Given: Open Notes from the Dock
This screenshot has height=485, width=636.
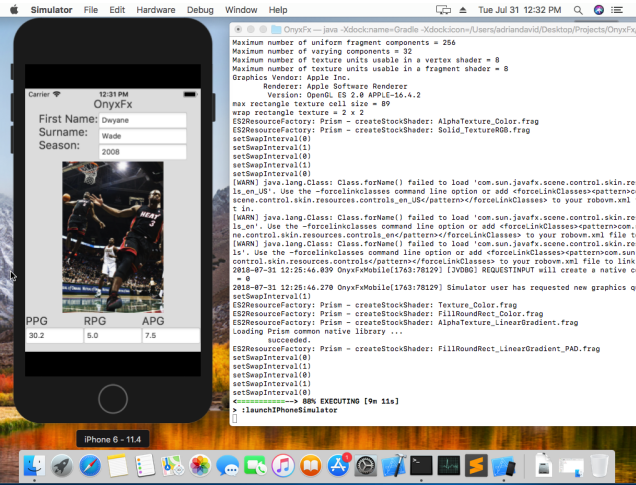Looking at the screenshot, I should tap(117, 466).
